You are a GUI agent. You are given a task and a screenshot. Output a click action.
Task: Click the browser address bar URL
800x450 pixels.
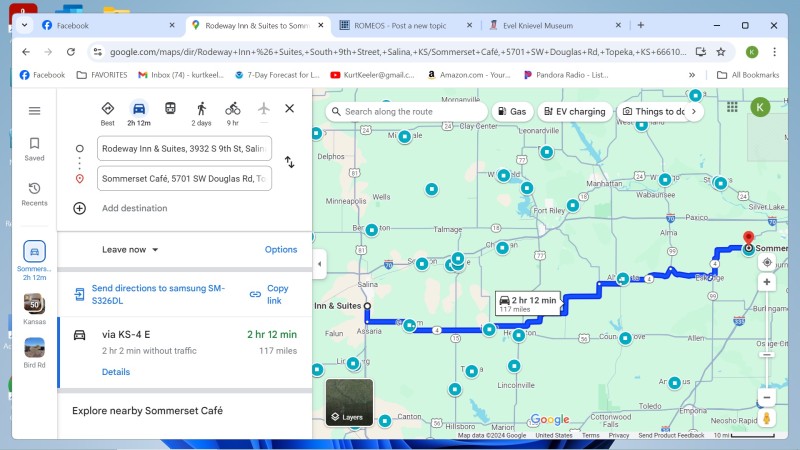[398, 52]
